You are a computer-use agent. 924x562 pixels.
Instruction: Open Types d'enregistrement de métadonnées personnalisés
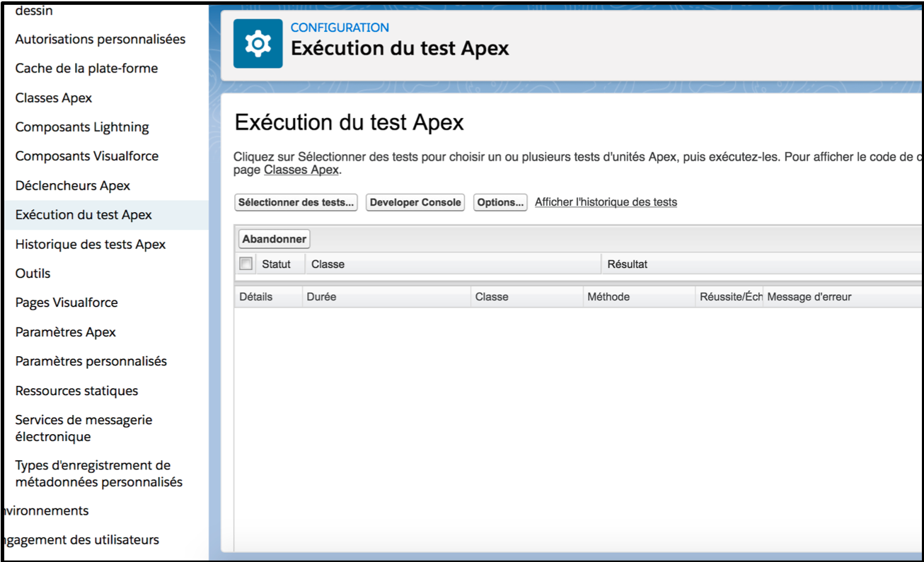(99, 474)
